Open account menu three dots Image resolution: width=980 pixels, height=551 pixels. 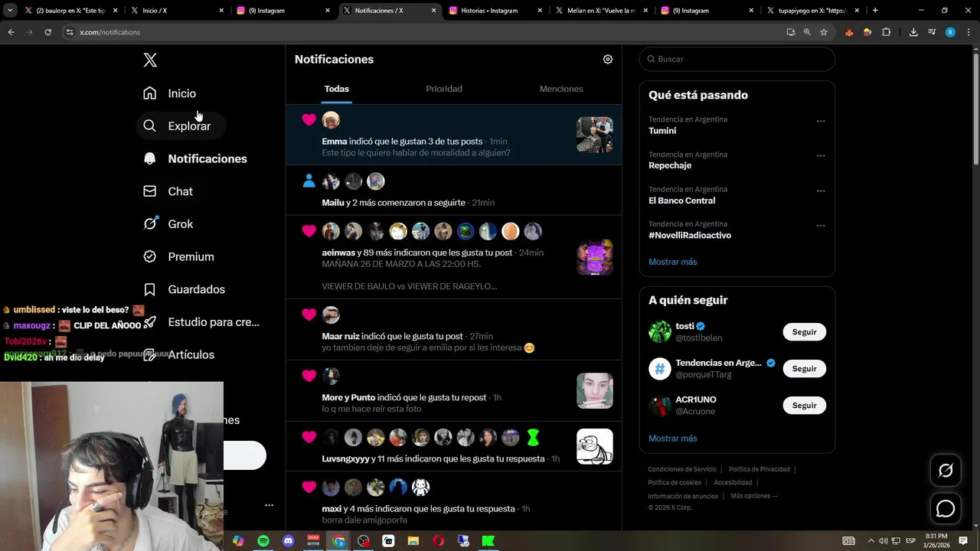[x=269, y=505]
